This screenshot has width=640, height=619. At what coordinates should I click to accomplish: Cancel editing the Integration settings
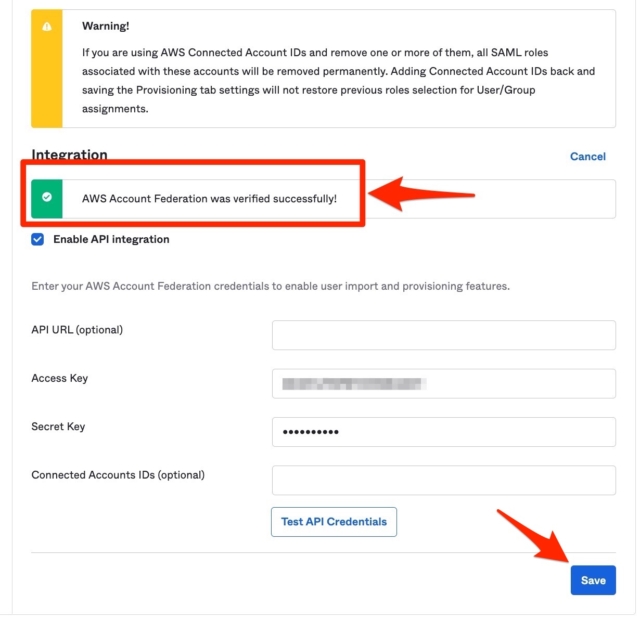tap(588, 157)
